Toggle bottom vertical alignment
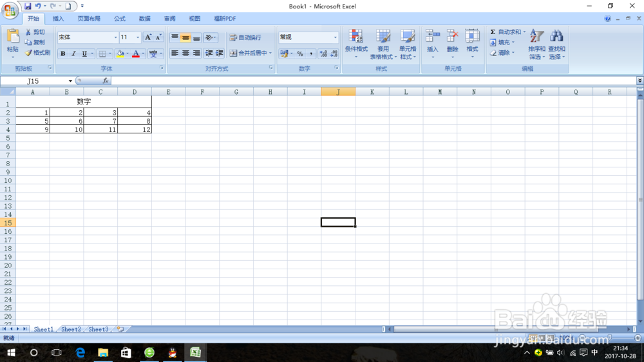 [x=196, y=37]
